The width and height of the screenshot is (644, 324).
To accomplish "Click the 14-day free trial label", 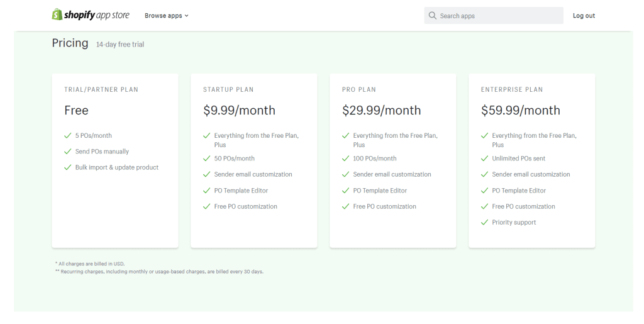I will [x=120, y=44].
